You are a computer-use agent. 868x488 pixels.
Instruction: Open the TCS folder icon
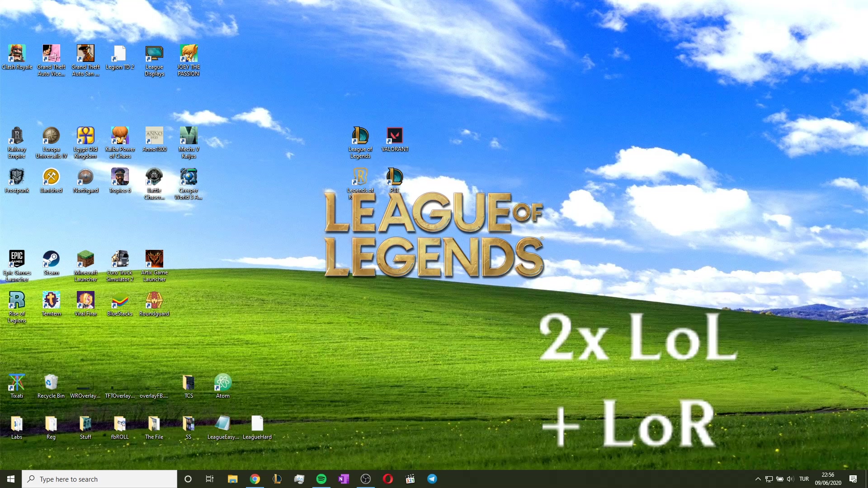189,386
